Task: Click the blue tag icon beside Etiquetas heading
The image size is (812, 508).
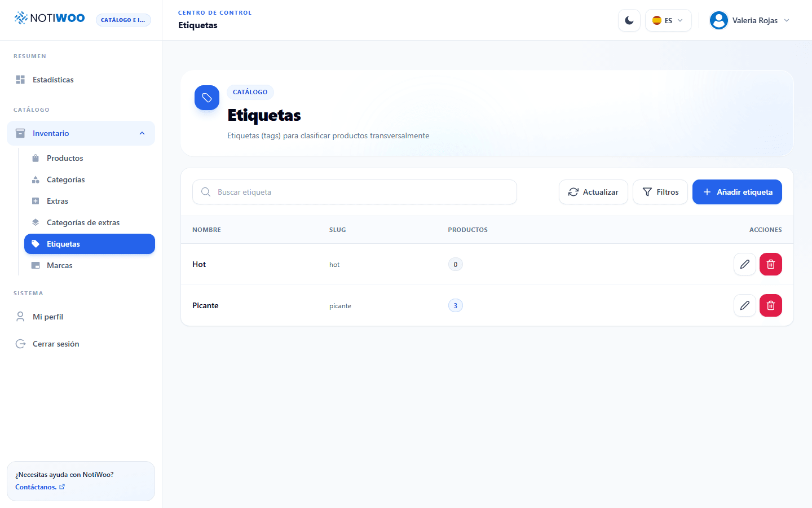Action: pyautogui.click(x=207, y=98)
